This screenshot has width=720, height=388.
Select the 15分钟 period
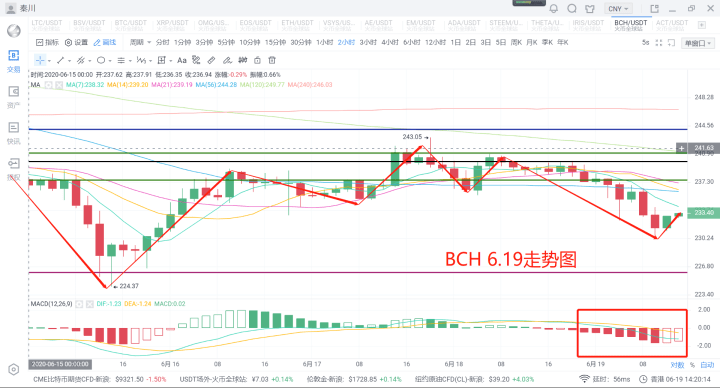276,42
